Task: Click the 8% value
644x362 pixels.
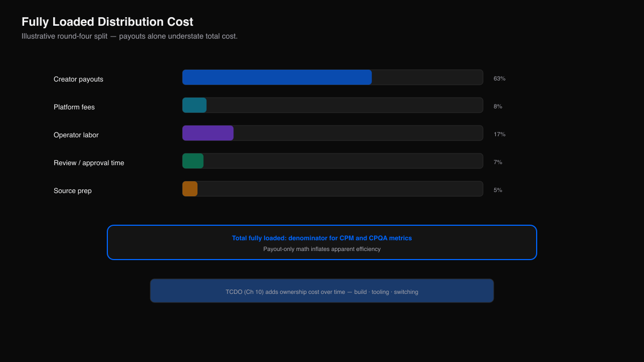Action: [498, 106]
